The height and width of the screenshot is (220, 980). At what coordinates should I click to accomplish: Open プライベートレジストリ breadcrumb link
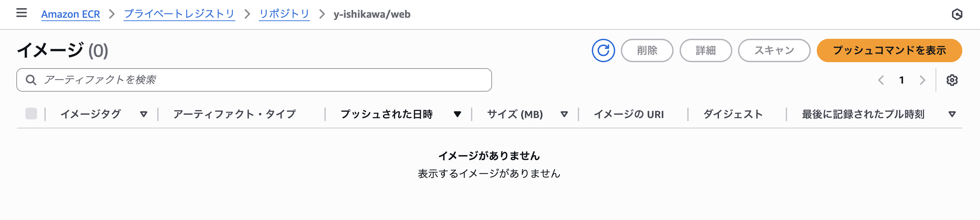click(179, 14)
